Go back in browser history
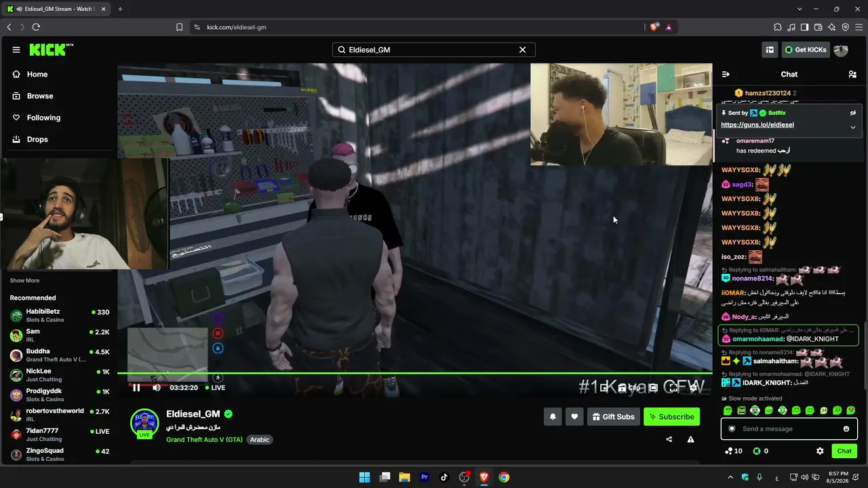 point(9,27)
